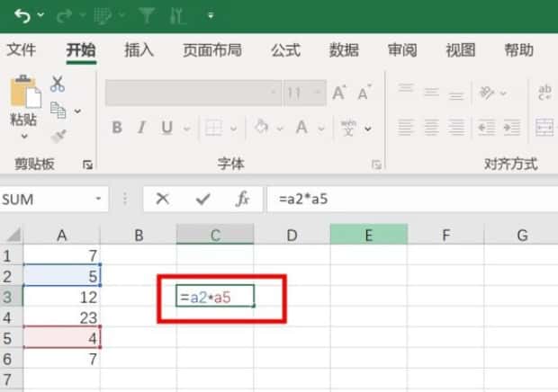The height and width of the screenshot is (392, 558).
Task: Click the Format Painter brush icon
Action: pos(58,135)
